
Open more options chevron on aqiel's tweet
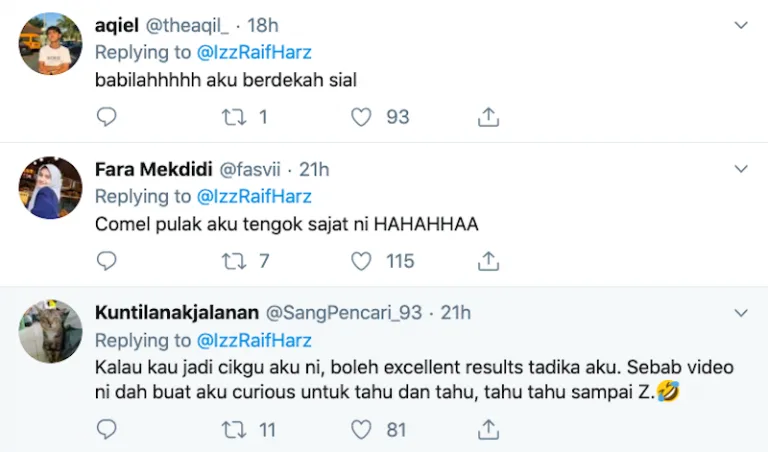[x=741, y=24]
